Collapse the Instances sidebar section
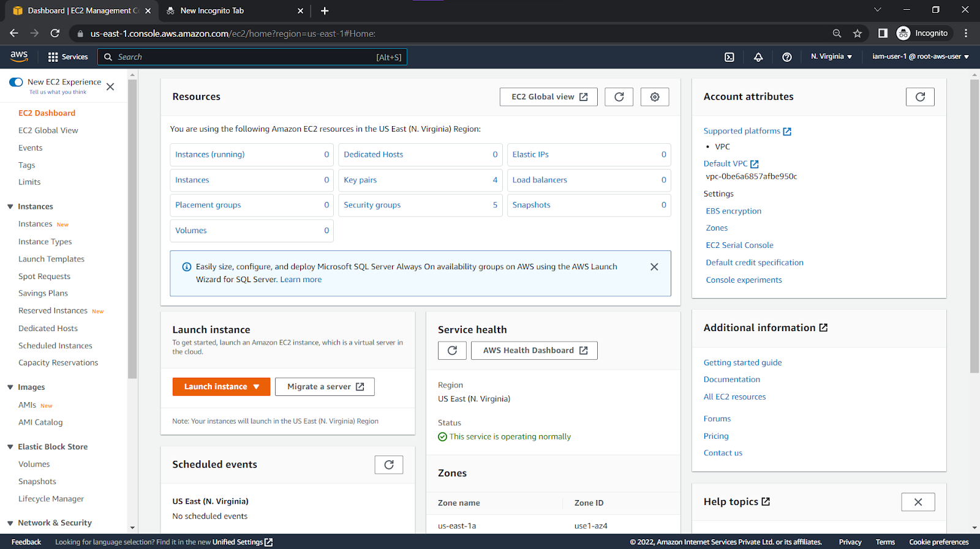Image resolution: width=980 pixels, height=549 pixels. click(x=10, y=207)
